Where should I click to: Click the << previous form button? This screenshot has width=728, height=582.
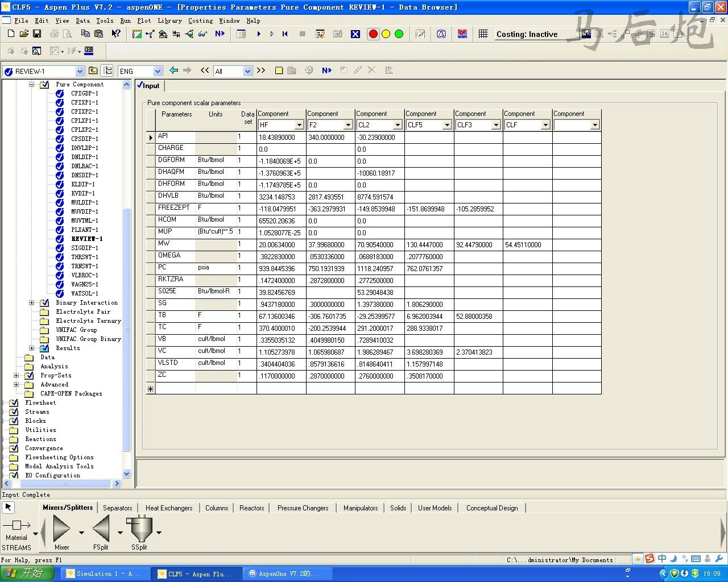(205, 70)
